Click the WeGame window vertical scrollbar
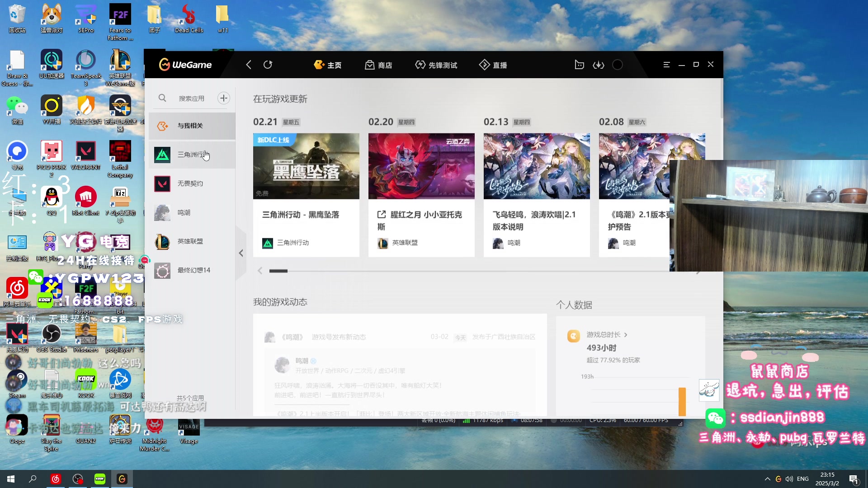Screen dimensions: 868x488 722,99
